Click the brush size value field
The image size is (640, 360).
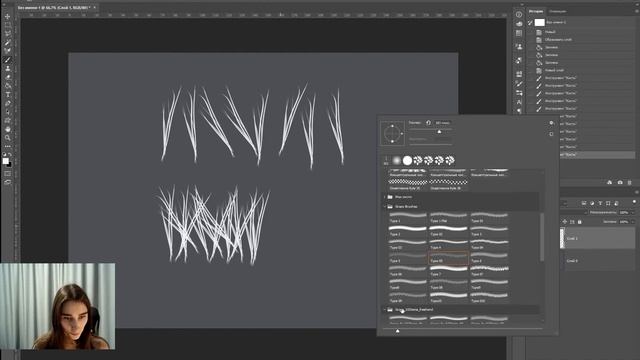click(442, 122)
